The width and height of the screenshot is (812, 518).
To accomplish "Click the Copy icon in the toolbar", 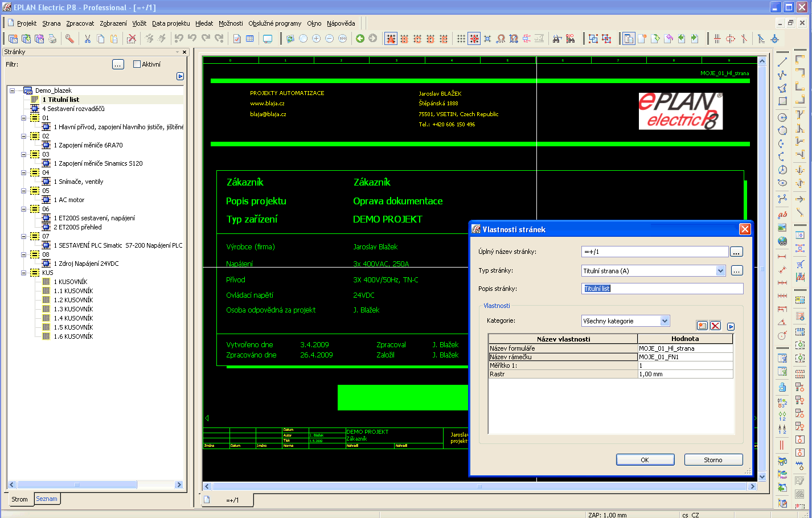I will tap(101, 39).
